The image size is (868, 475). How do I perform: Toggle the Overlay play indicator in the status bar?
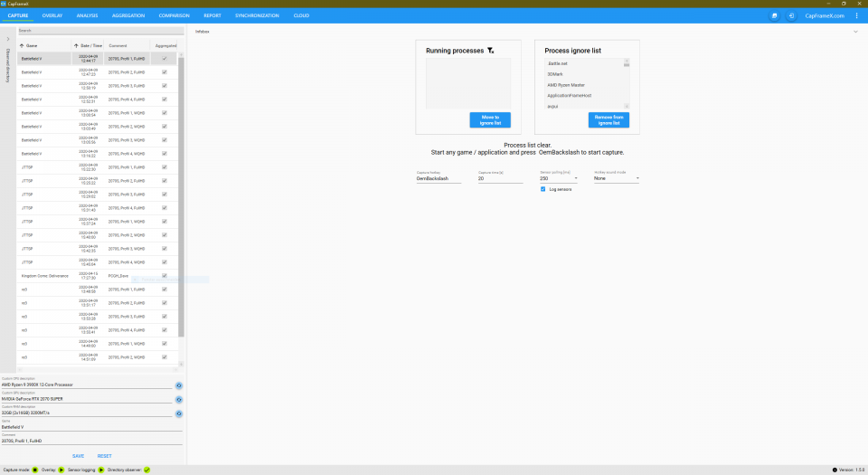tap(61, 470)
